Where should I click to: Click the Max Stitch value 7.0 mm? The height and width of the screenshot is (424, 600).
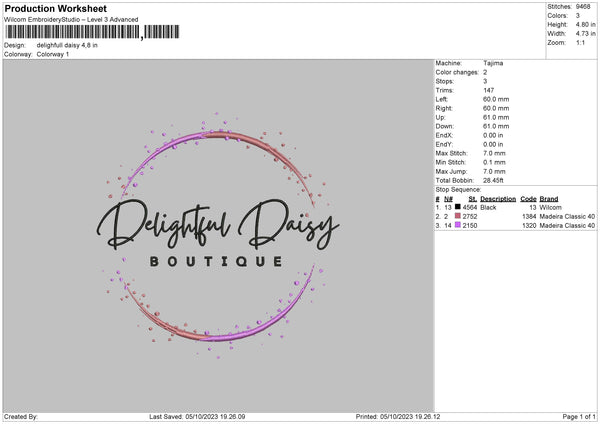(x=494, y=153)
